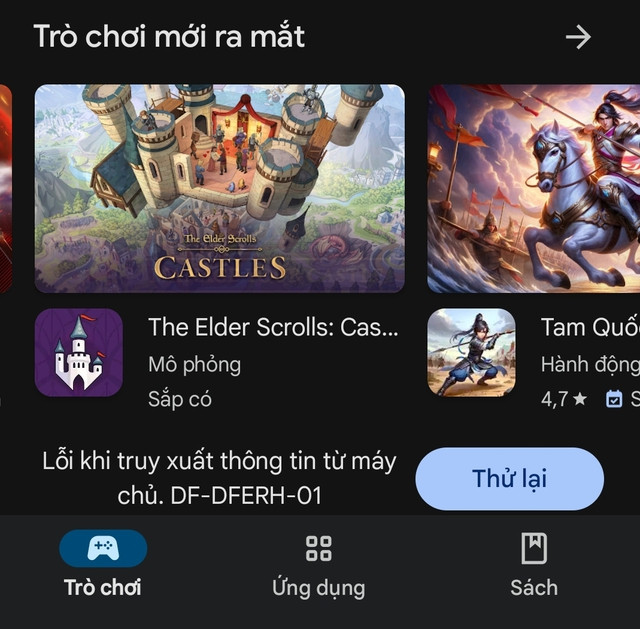Select the four-squares apps icon
640x629 pixels.
click(x=319, y=548)
